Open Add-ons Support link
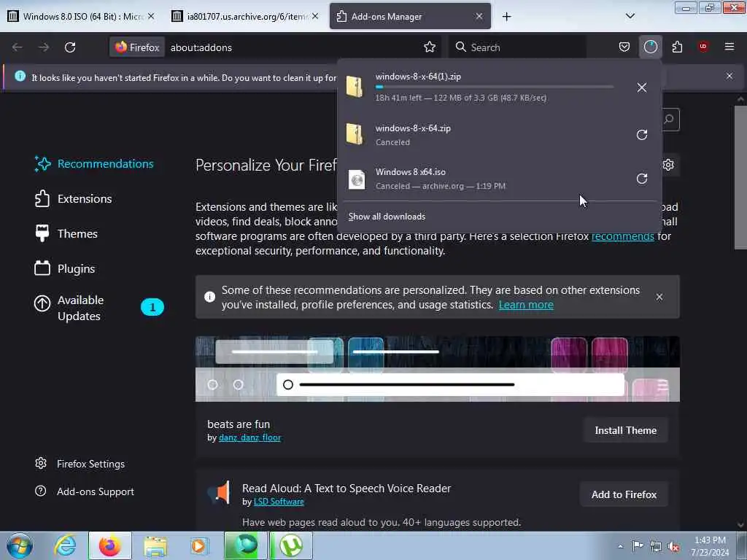This screenshot has width=747, height=560. (x=85, y=491)
